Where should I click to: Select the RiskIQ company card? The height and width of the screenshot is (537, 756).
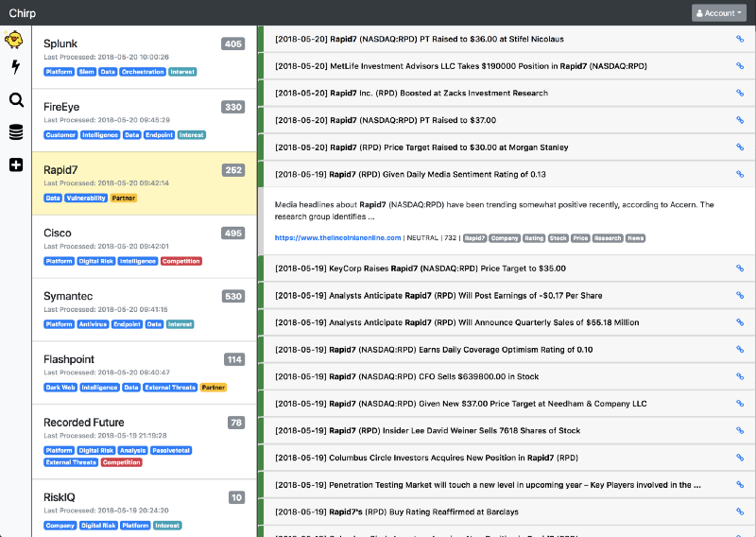tap(145, 509)
